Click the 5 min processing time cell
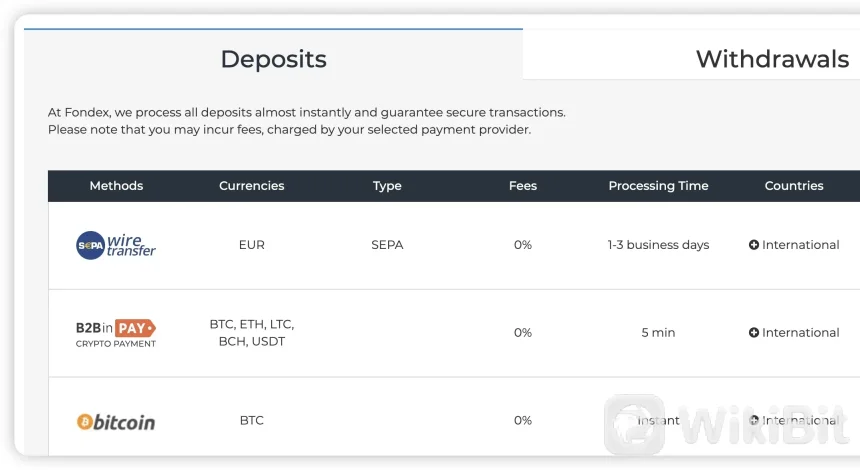Screen dimensions: 860x470 (x=658, y=333)
